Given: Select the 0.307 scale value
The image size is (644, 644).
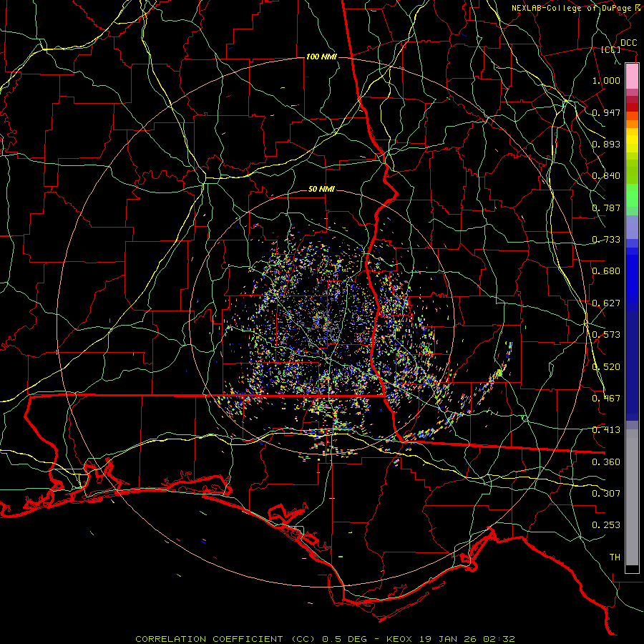Looking at the screenshot, I should coord(606,494).
